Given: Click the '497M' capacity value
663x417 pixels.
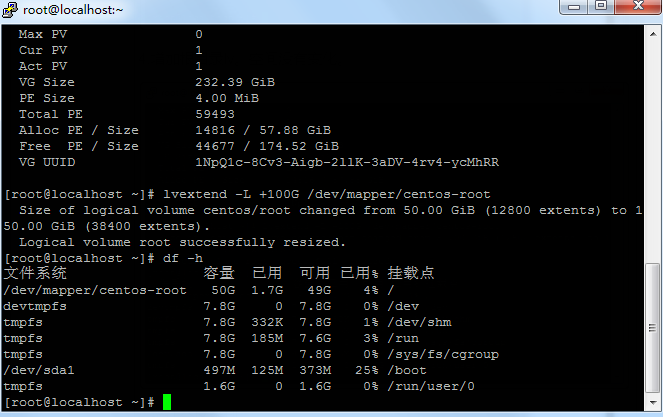Looking at the screenshot, I should pos(219,370).
